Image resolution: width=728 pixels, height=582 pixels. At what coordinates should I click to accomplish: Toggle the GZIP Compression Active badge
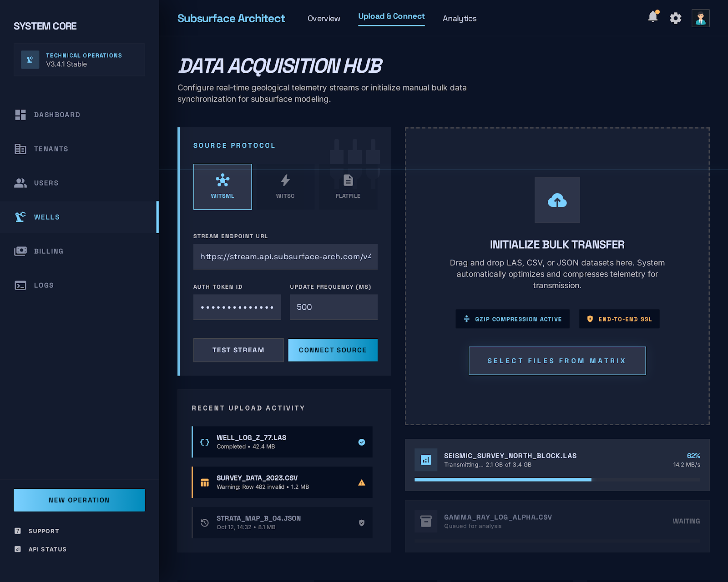pos(512,319)
